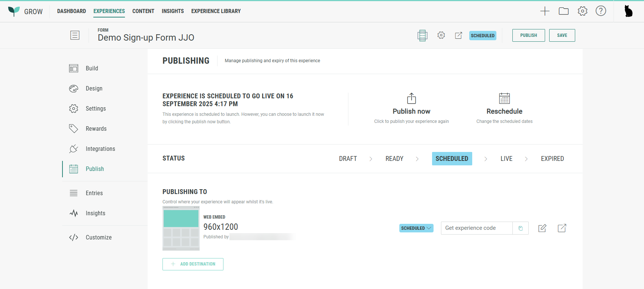Image resolution: width=644 pixels, height=289 pixels.
Task: Edit the web embed destination pencil icon
Action: 542,228
